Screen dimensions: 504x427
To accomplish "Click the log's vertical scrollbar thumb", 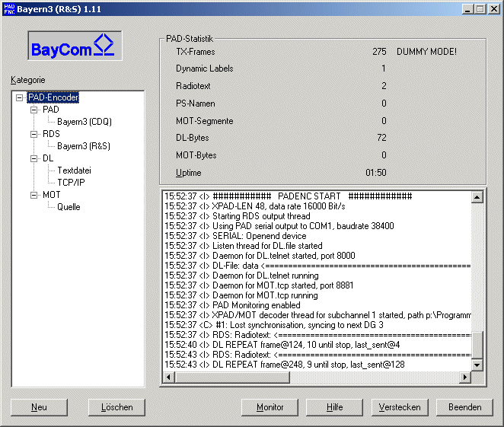I will 477,346.
